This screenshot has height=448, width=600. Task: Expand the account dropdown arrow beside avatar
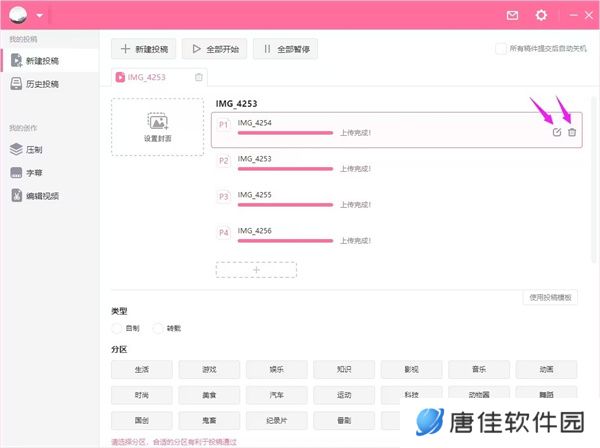pyautogui.click(x=39, y=16)
